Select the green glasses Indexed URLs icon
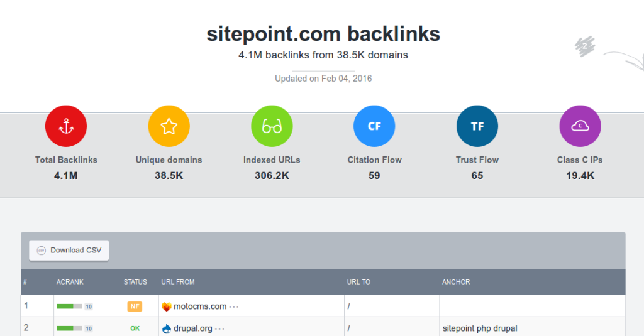This screenshot has height=336, width=644. [x=272, y=126]
